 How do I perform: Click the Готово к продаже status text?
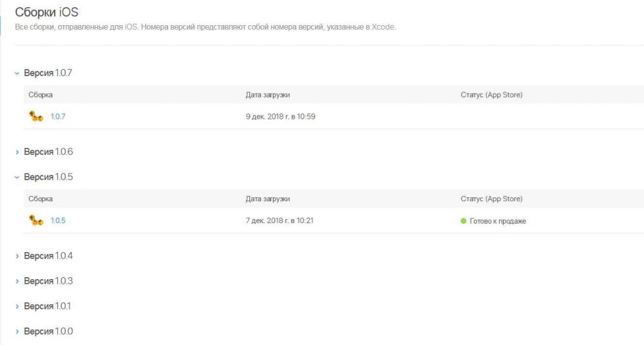pos(498,221)
